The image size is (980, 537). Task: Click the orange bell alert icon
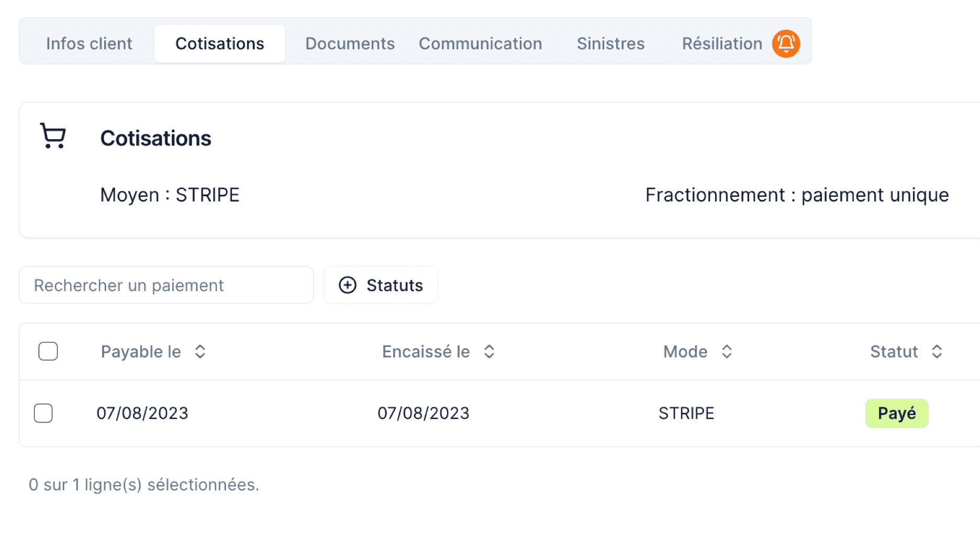(x=786, y=43)
